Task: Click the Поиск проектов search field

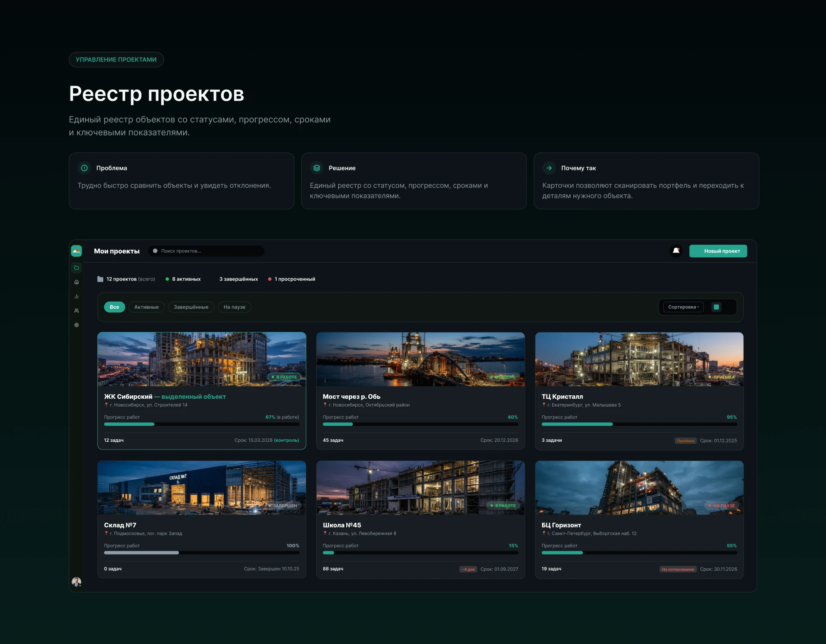Action: 206,251
